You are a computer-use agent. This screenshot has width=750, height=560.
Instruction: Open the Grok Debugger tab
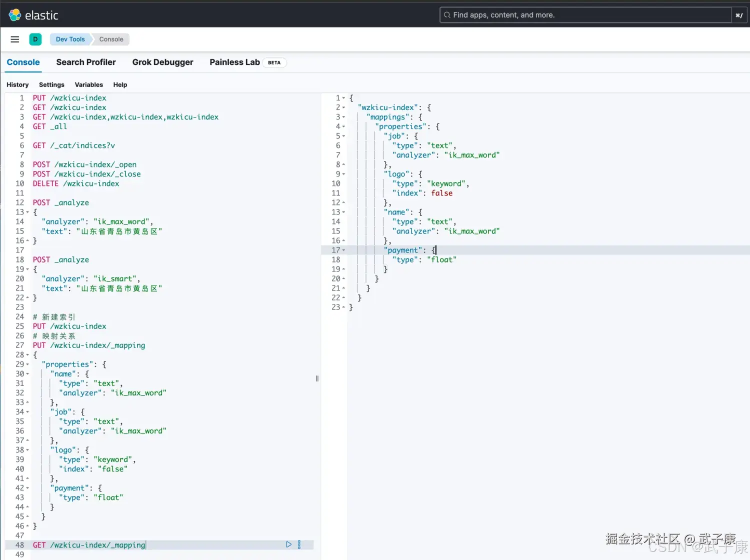click(162, 62)
